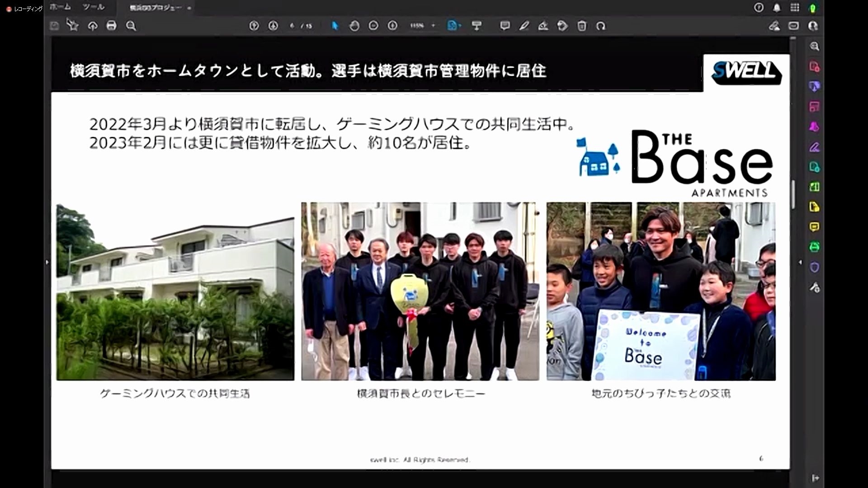Screen dimensions: 868x488
Task: Click the print icon in toolbar
Action: [111, 26]
